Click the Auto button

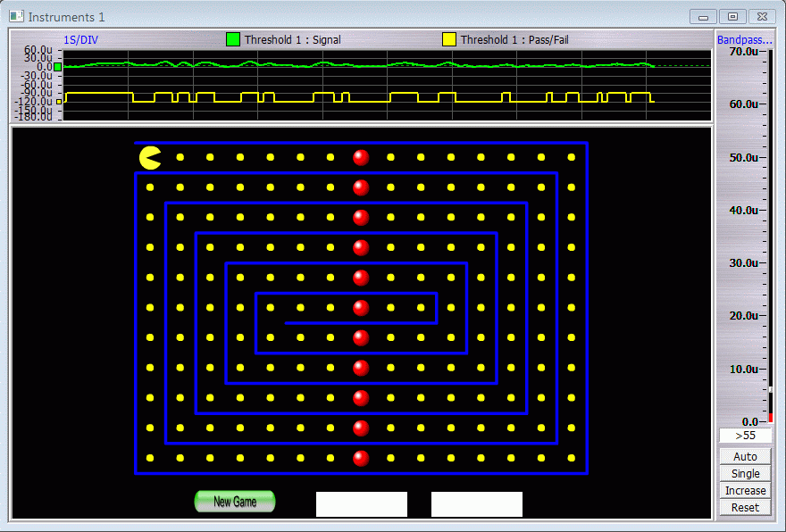click(x=745, y=456)
